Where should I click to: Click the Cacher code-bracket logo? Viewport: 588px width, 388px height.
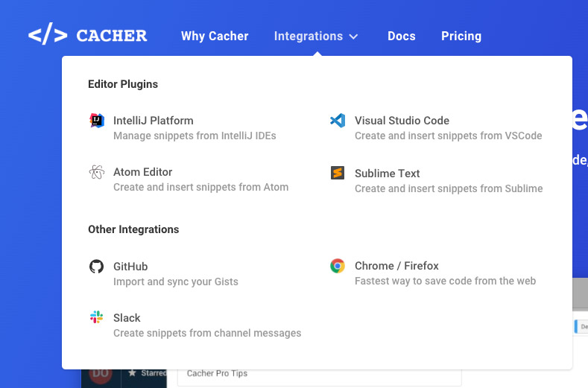point(48,36)
